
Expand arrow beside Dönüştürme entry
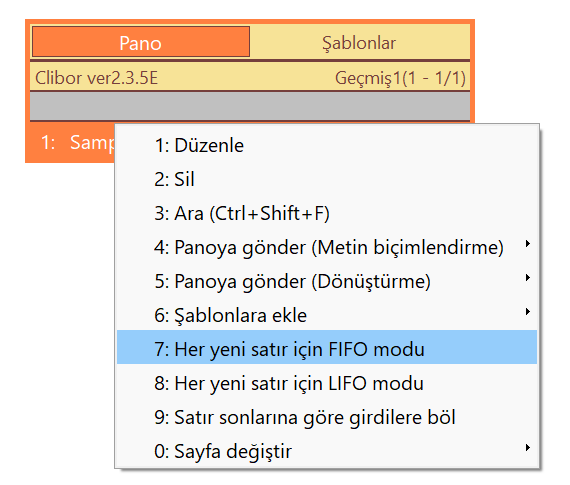528,278
